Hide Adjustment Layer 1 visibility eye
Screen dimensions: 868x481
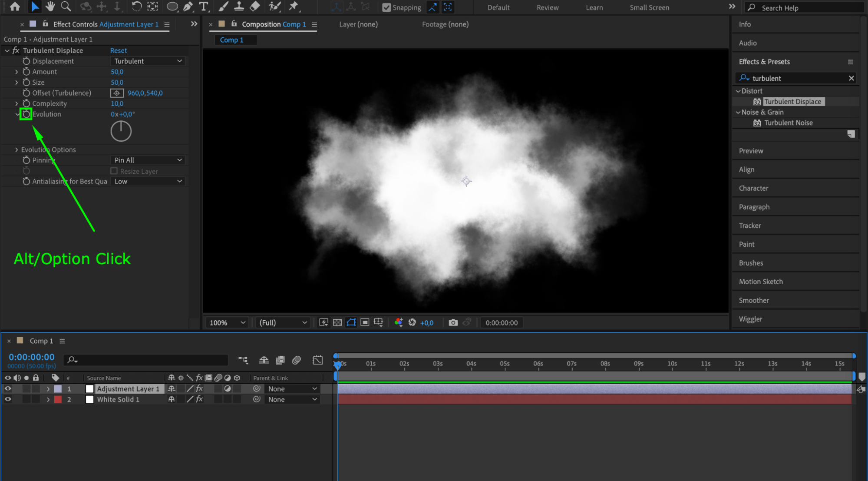click(8, 389)
